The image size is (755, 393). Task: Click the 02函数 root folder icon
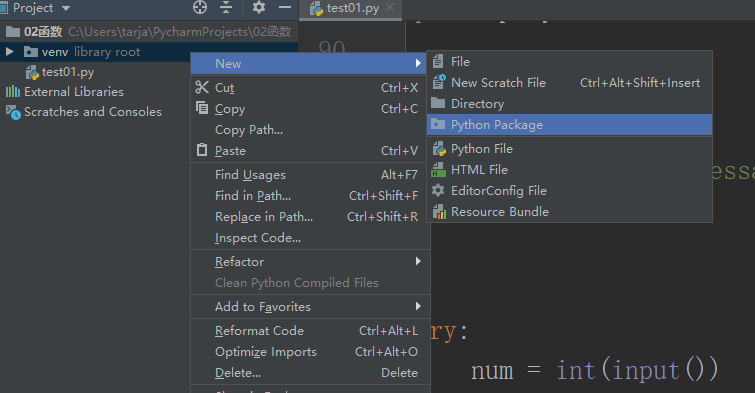pos(13,32)
